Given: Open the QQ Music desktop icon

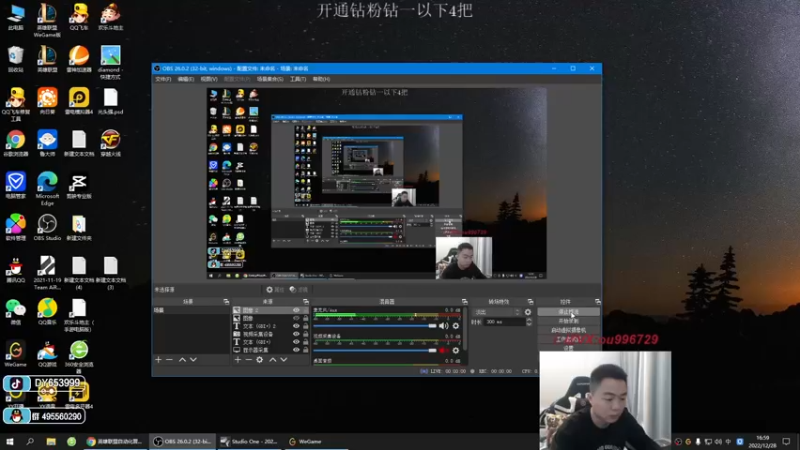Looking at the screenshot, I should pos(47,312).
